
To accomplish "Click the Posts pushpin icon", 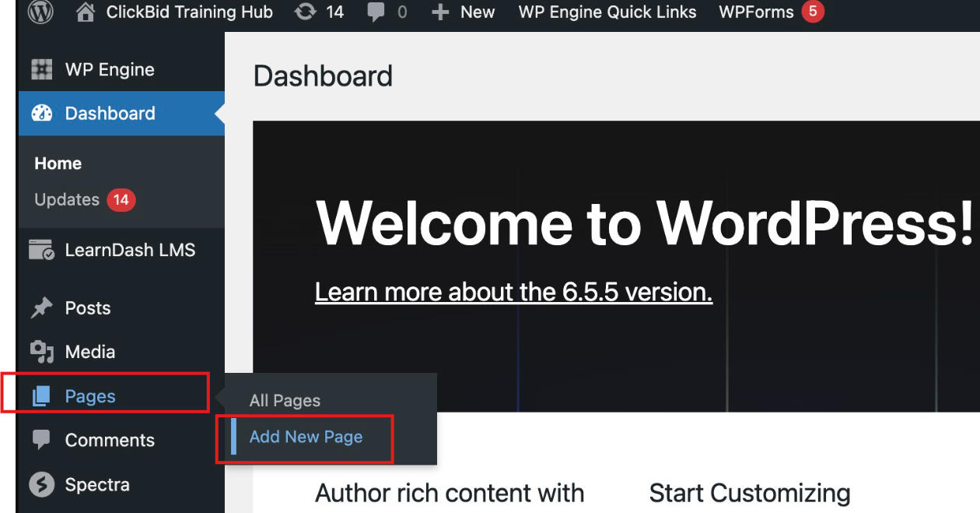I will point(41,308).
